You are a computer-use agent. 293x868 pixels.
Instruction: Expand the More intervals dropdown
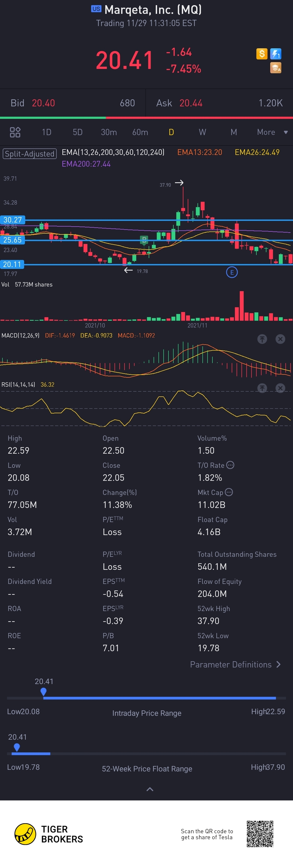pyautogui.click(x=272, y=132)
